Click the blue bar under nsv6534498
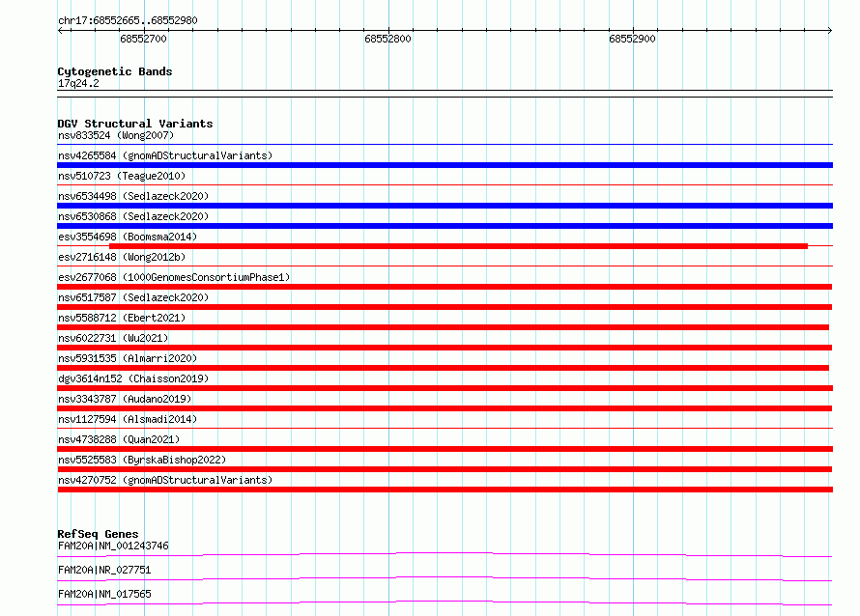Viewport: 860px width, 616px height. coord(444,206)
